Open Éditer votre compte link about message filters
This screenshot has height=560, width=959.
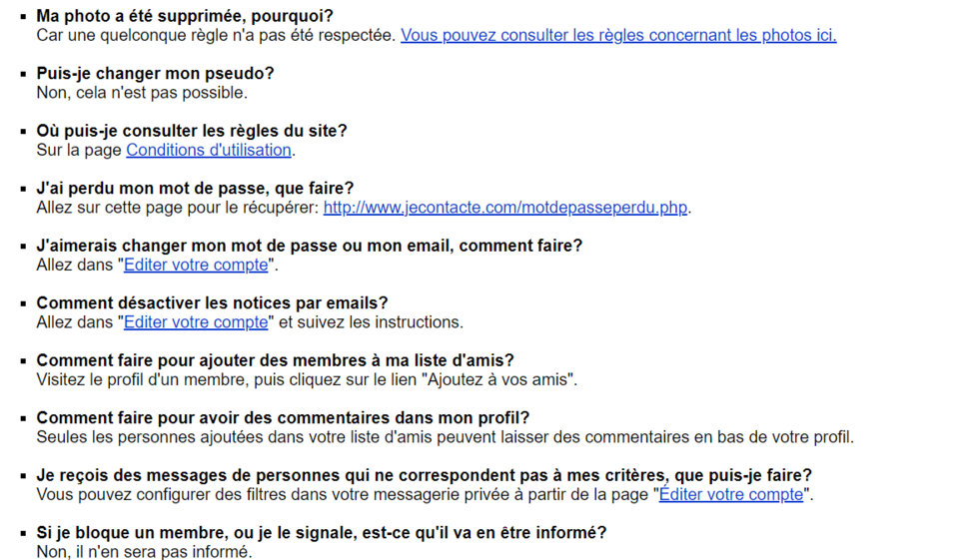point(730,494)
